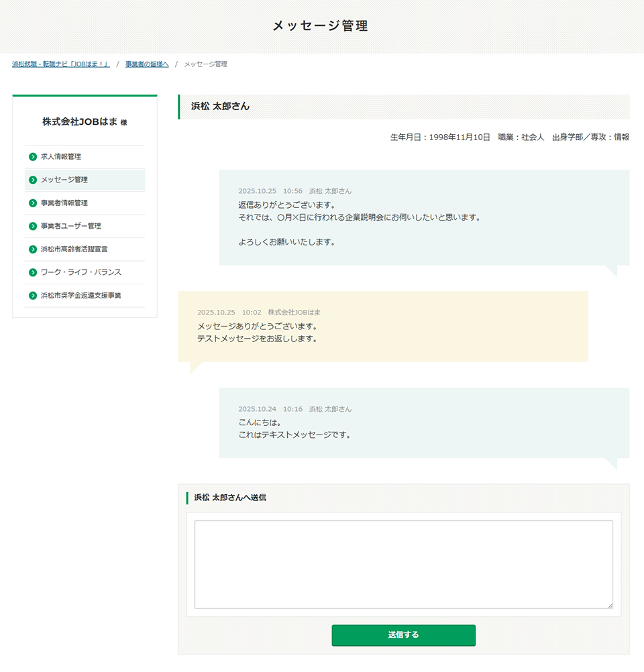
Task: Click the arrow icon beside 求人情報管理
Action: point(33,157)
